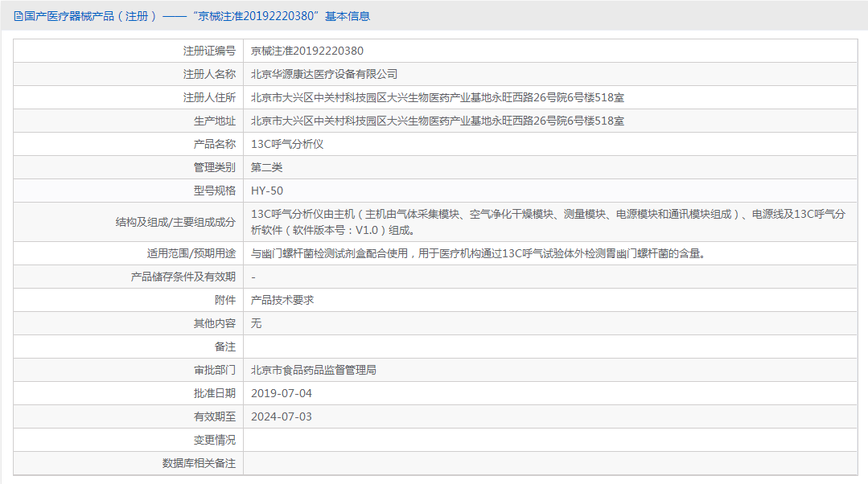The width and height of the screenshot is (868, 484).
Task: Click the 生产地址 label
Action: pyautogui.click(x=215, y=121)
